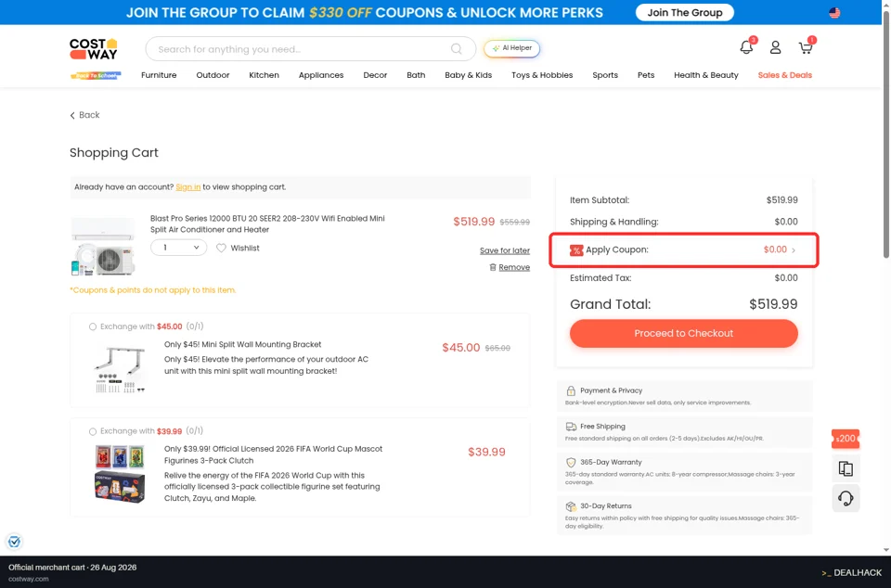
Task: Open Appliances menu
Action: pyautogui.click(x=321, y=75)
